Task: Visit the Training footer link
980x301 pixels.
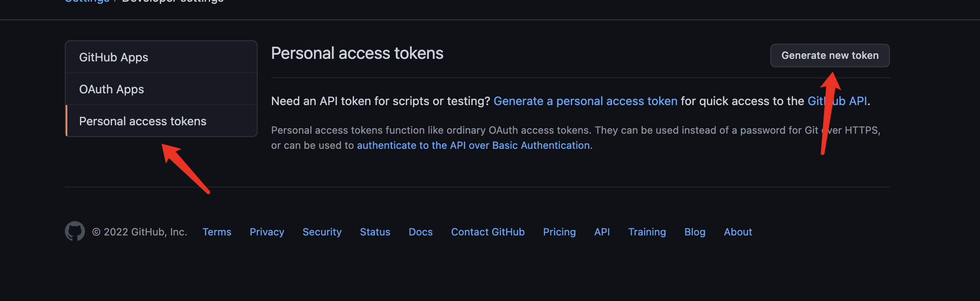Action: pyautogui.click(x=647, y=232)
